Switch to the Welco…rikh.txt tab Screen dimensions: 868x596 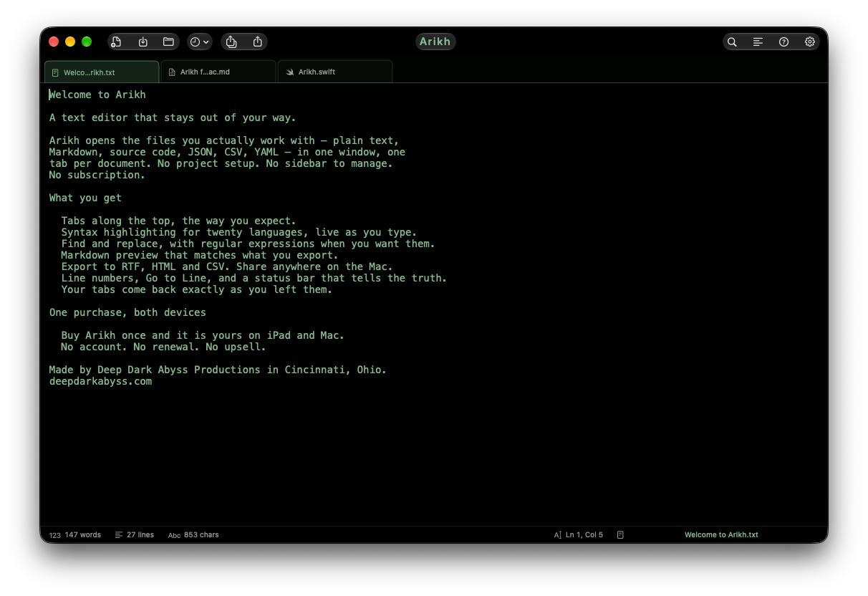102,72
